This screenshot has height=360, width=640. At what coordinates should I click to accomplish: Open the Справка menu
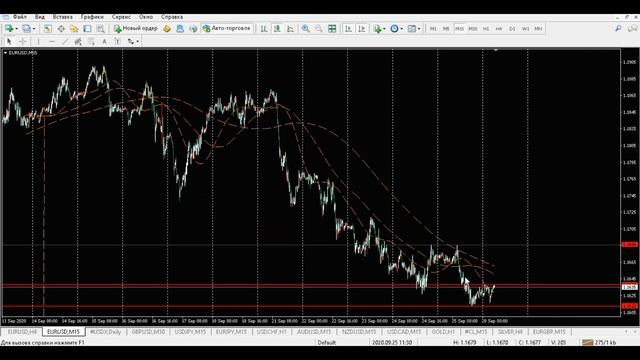pos(172,17)
